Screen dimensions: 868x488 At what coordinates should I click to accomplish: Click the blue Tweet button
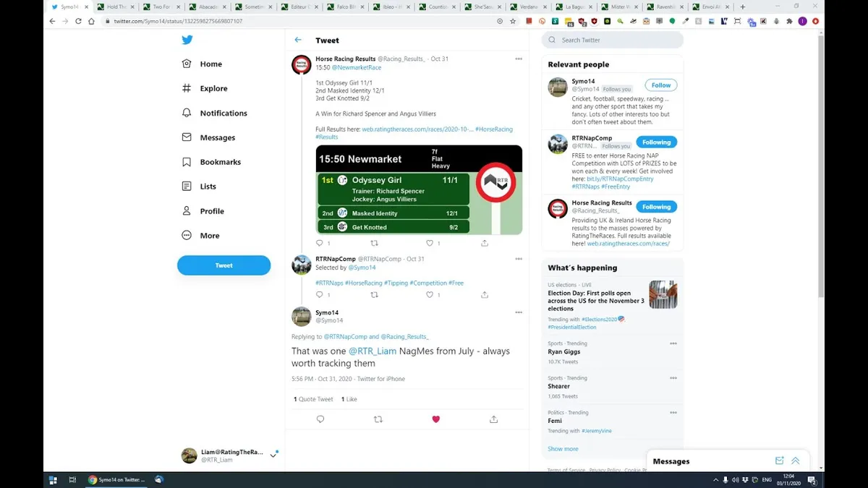click(x=224, y=265)
